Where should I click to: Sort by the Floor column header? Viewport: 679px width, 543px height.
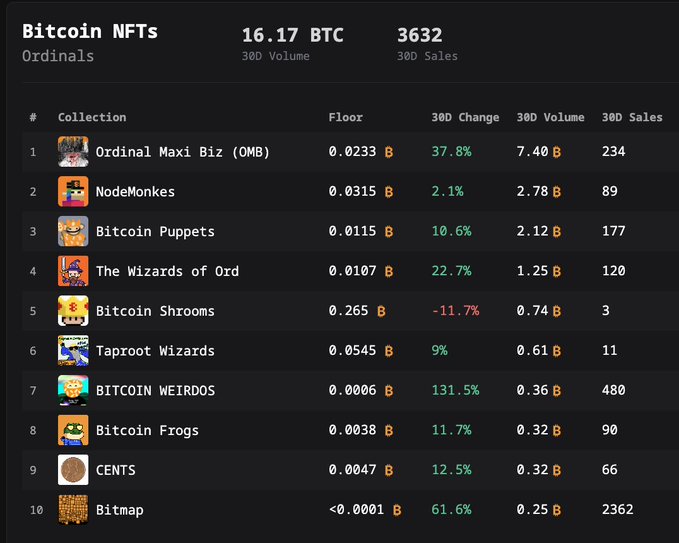346,117
